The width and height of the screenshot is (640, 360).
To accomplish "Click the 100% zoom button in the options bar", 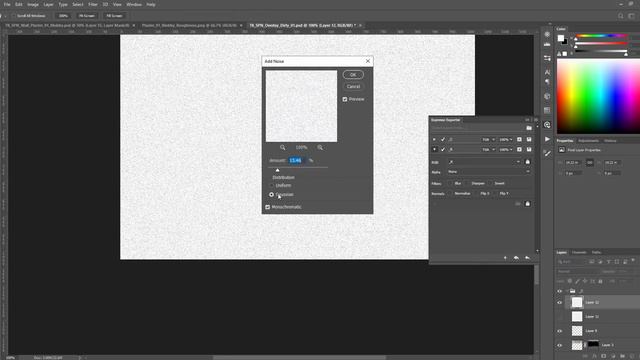I will click(63, 16).
